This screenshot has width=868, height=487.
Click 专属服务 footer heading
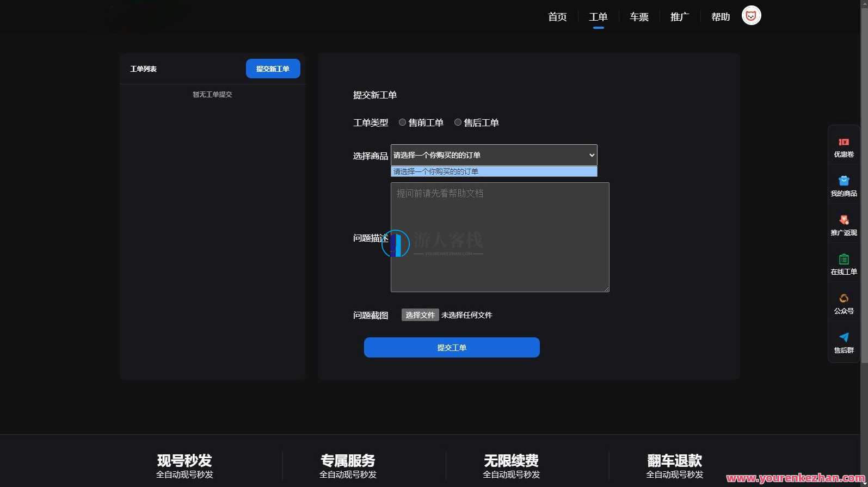pyautogui.click(x=348, y=460)
